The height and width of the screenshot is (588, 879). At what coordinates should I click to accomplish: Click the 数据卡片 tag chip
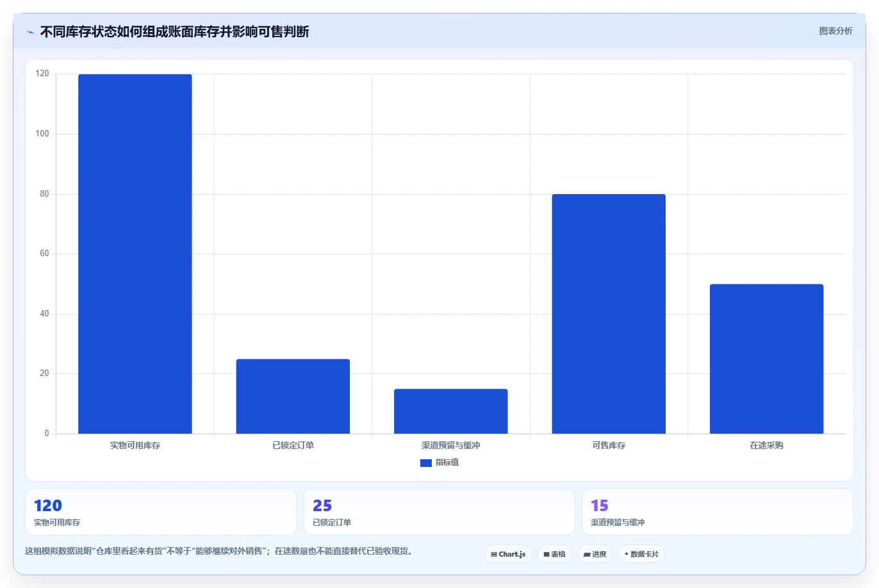click(x=641, y=554)
